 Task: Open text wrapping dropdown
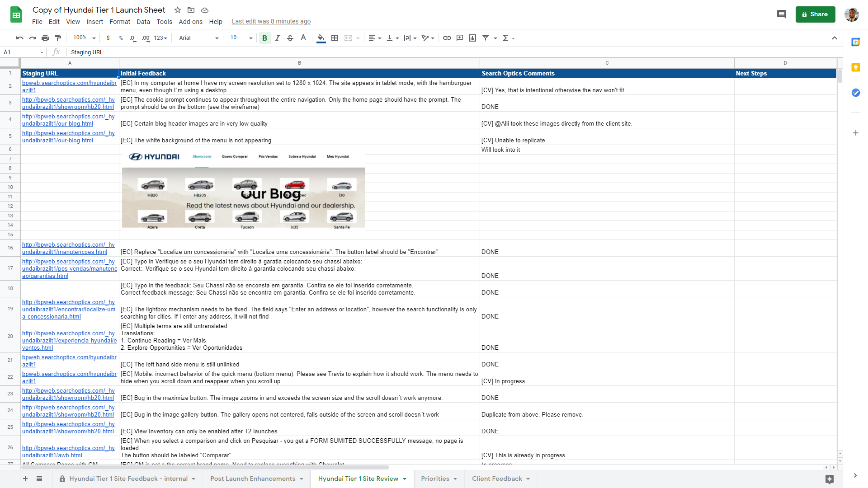[x=410, y=38]
